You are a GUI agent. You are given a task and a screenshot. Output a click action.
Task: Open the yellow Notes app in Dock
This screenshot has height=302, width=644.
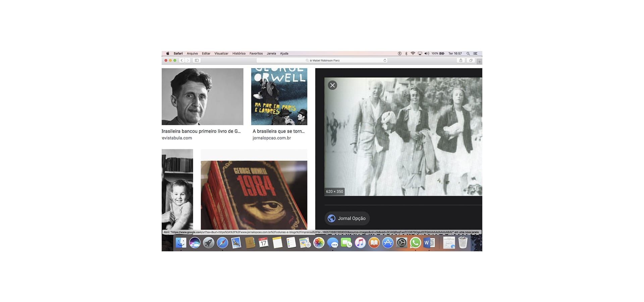(x=277, y=243)
